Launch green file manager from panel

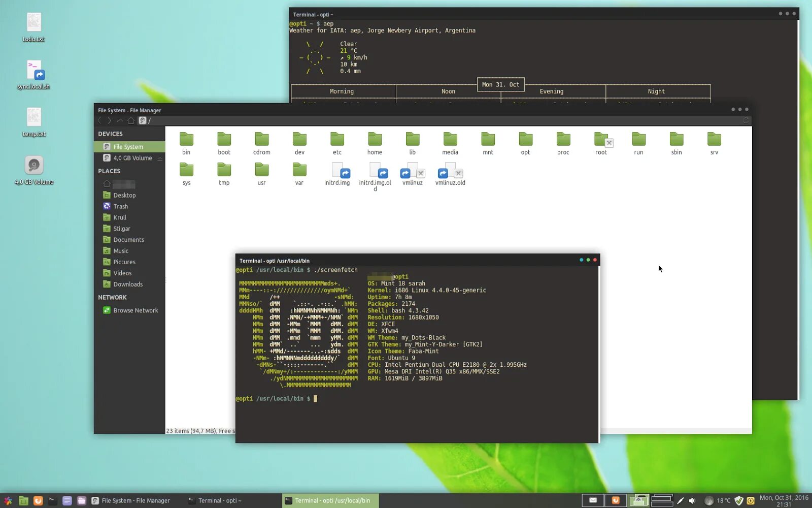coord(23,500)
